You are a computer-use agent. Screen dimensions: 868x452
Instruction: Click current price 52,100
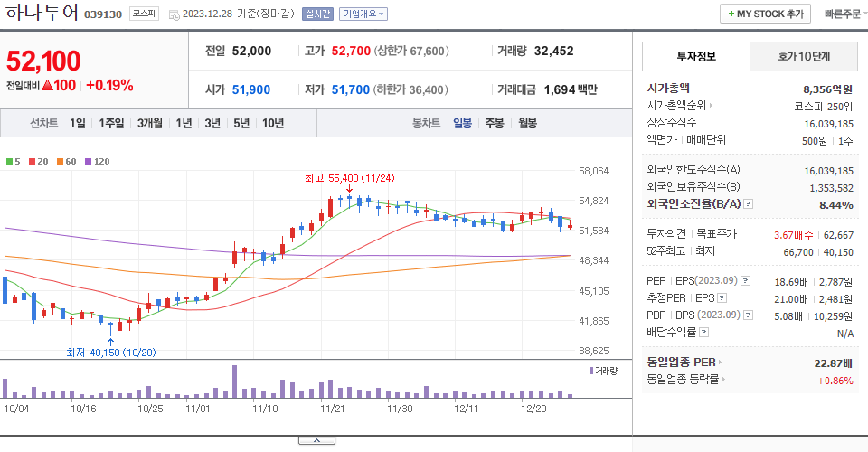43,61
